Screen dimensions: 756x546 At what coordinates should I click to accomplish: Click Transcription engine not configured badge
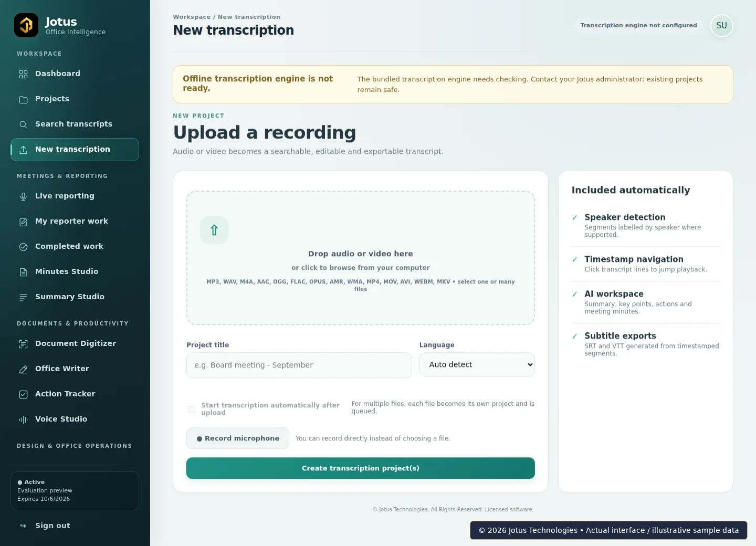638,25
